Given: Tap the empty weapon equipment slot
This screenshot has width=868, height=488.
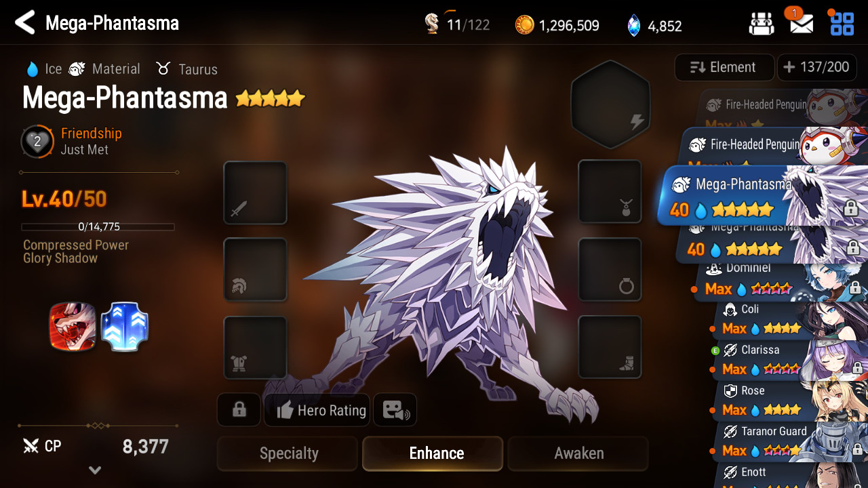Looking at the screenshot, I should point(255,192).
